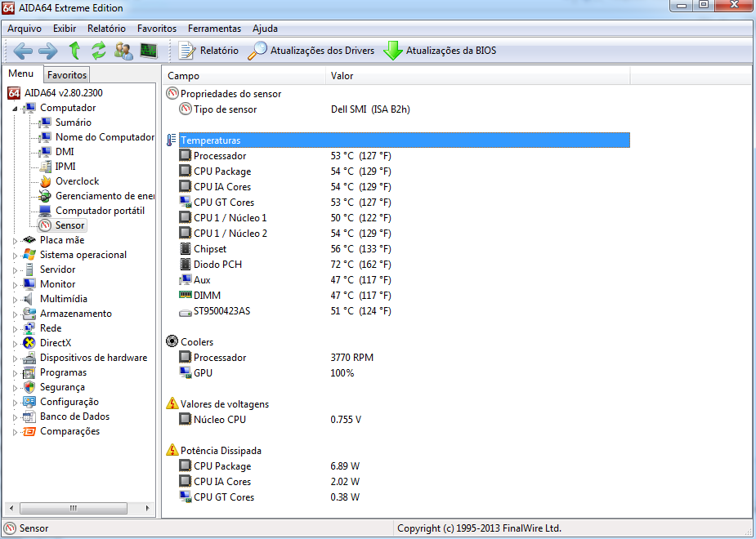
Task: Click the Comparações tree icon
Action: 29,431
